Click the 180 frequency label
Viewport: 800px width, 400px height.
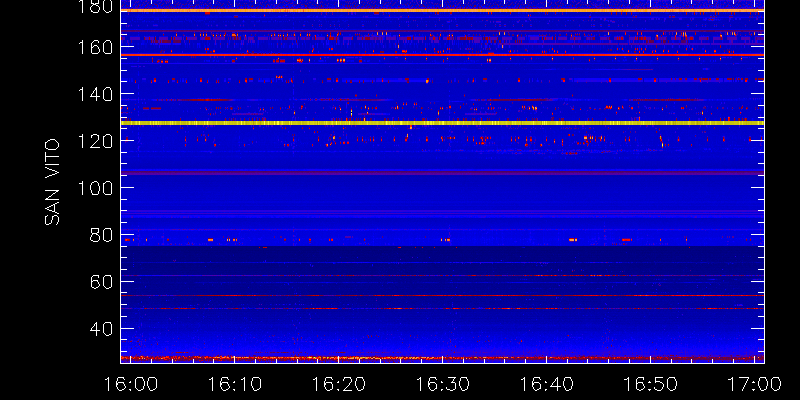94,7
